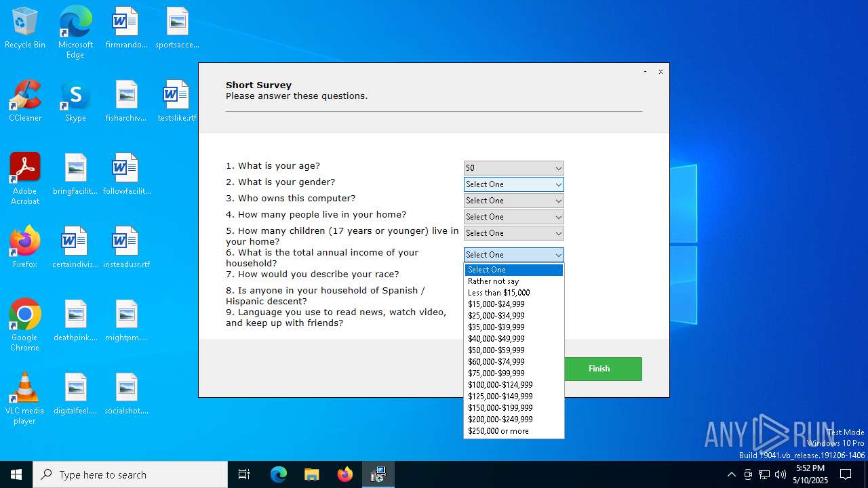Open Firefox from the taskbar
Screen dimensions: 868x488
point(345,474)
